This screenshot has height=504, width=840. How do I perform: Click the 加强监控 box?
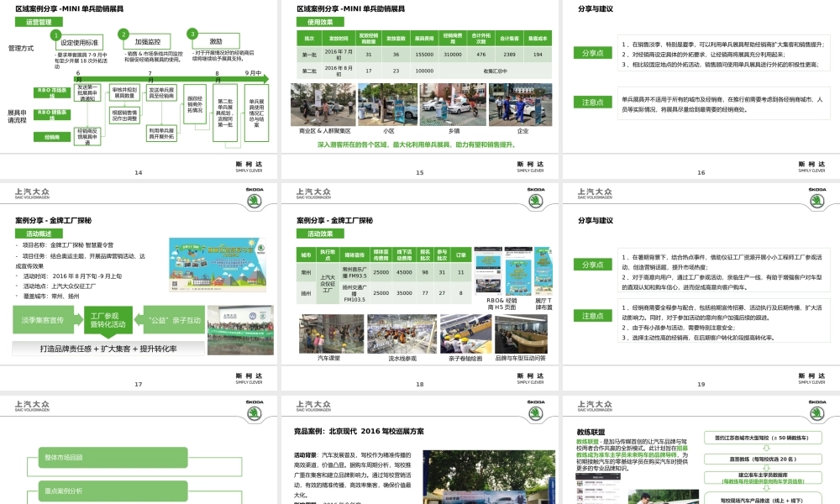pos(148,42)
